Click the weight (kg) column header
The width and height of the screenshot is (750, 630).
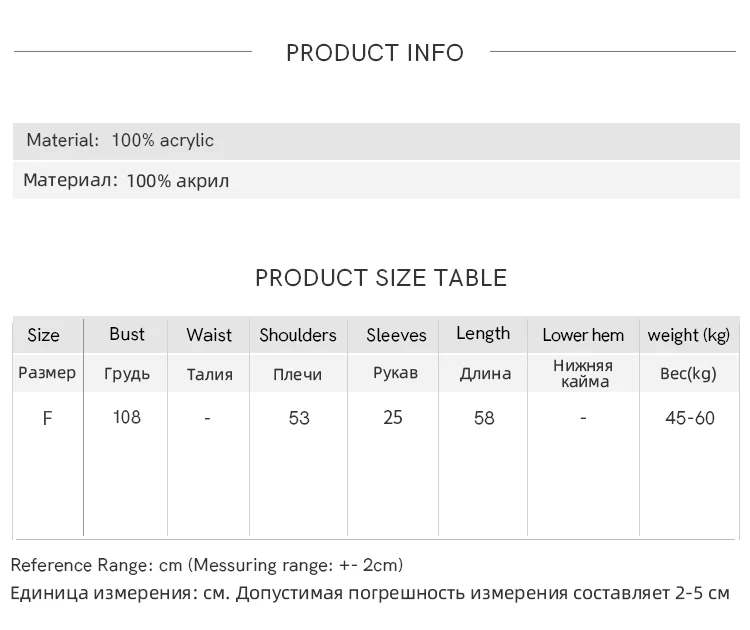689,335
